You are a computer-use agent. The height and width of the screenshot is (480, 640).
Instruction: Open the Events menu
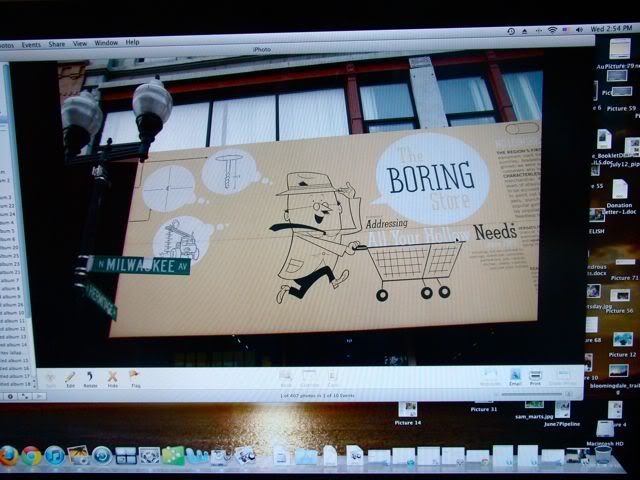coord(31,44)
